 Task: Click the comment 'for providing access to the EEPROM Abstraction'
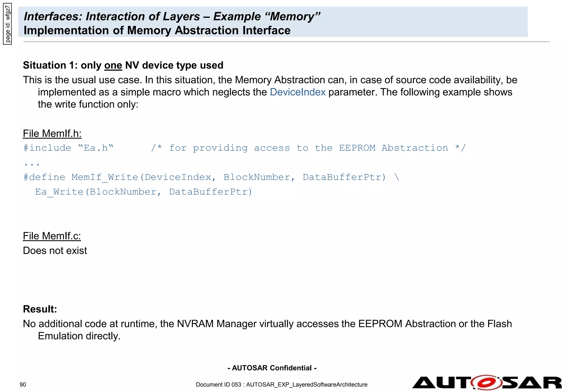tap(308, 148)
